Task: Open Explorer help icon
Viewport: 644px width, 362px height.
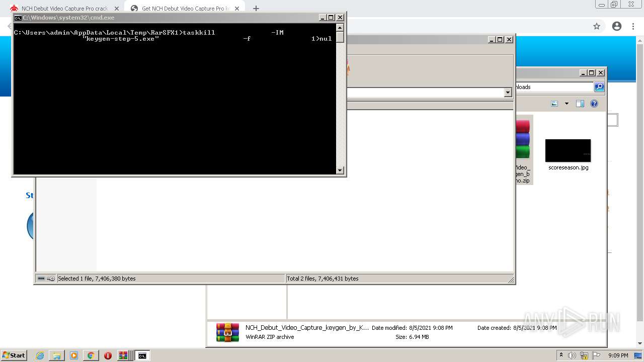Action: click(x=594, y=104)
